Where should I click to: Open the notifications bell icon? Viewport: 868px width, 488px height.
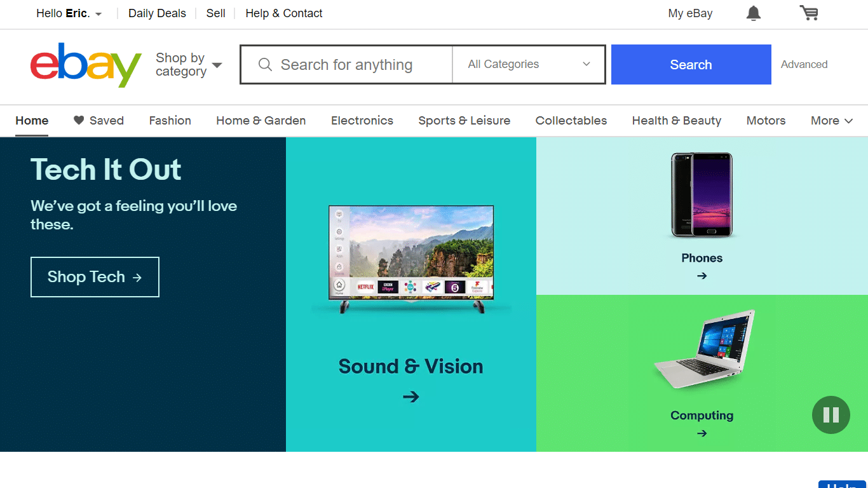753,13
